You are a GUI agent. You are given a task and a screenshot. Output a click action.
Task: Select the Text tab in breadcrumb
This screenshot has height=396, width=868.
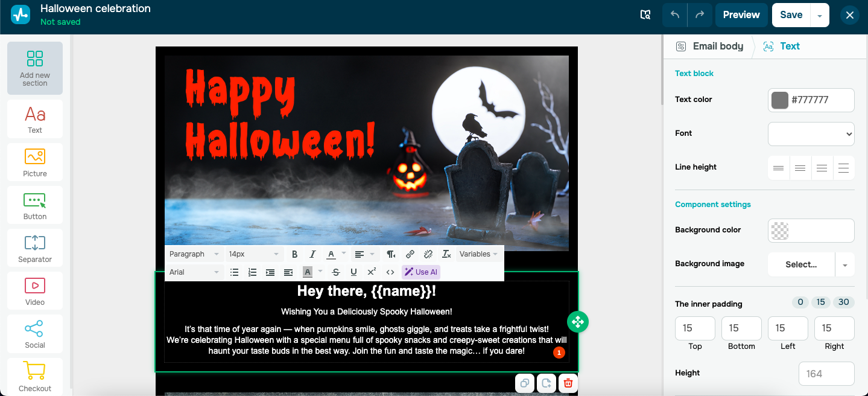coord(790,46)
